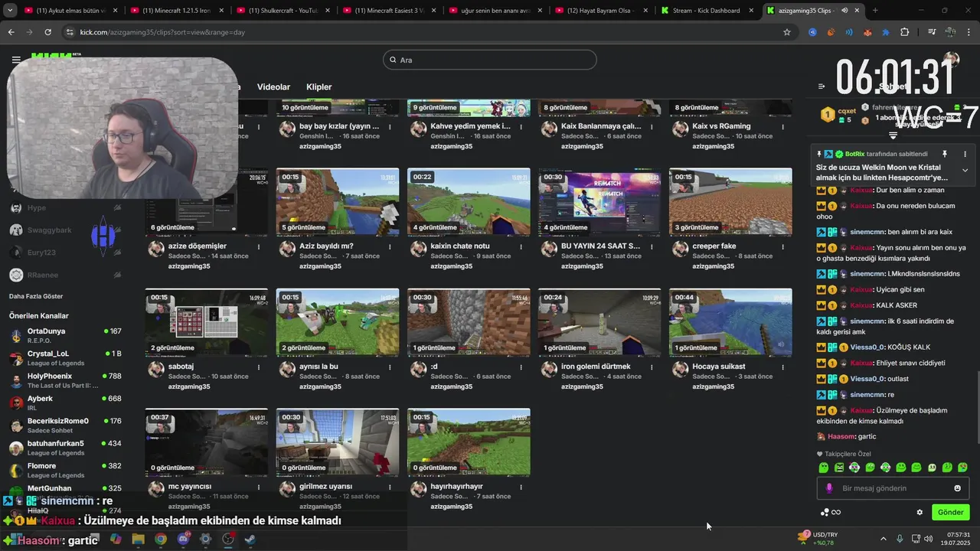
Task: Open the OrtaDunya recommended channel
Action: point(65,336)
